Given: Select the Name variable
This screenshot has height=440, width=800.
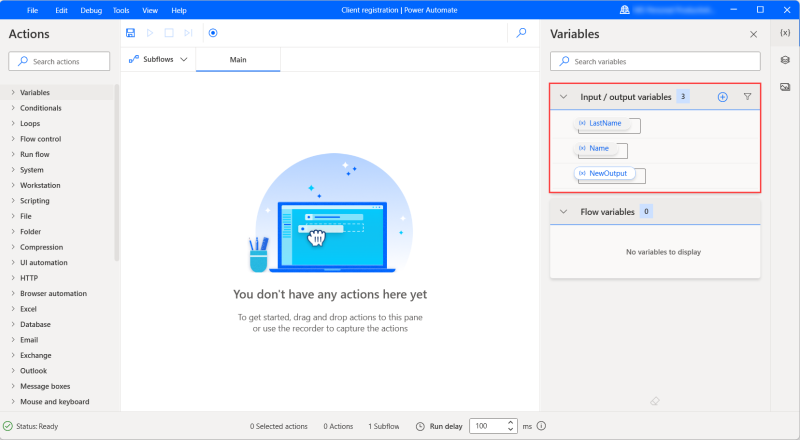Looking at the screenshot, I should pos(594,148).
